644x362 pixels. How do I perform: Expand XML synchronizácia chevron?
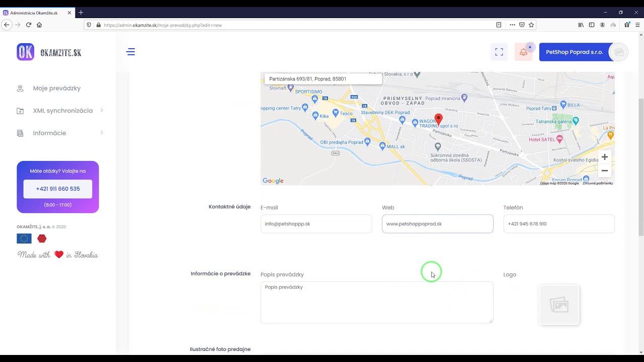click(x=102, y=110)
